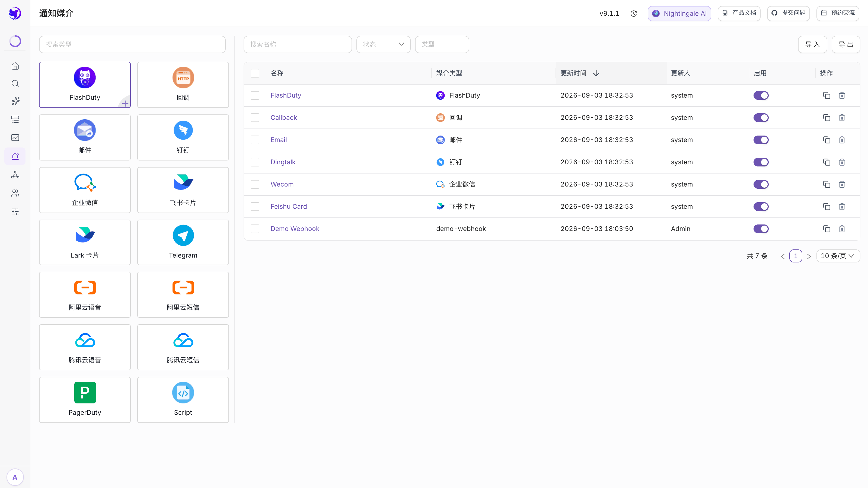The image size is (868, 488).
Task: Open the alarm notification icon in sidebar
Action: click(x=15, y=156)
